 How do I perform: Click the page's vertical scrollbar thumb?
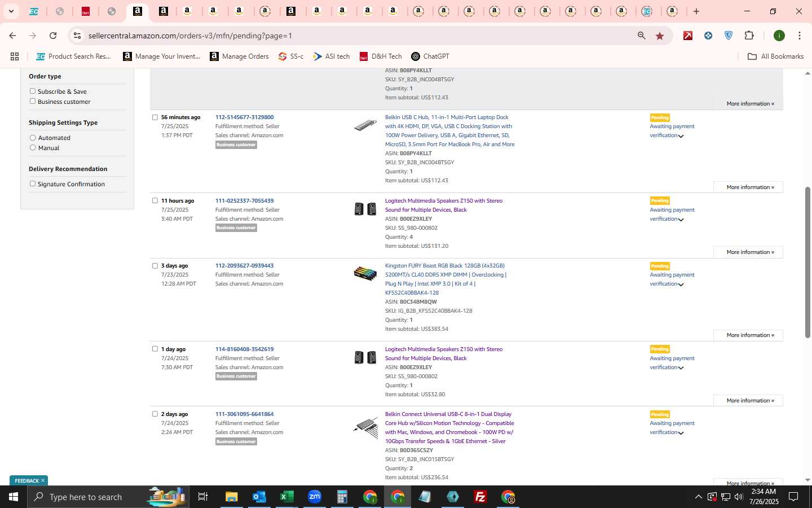click(807, 262)
